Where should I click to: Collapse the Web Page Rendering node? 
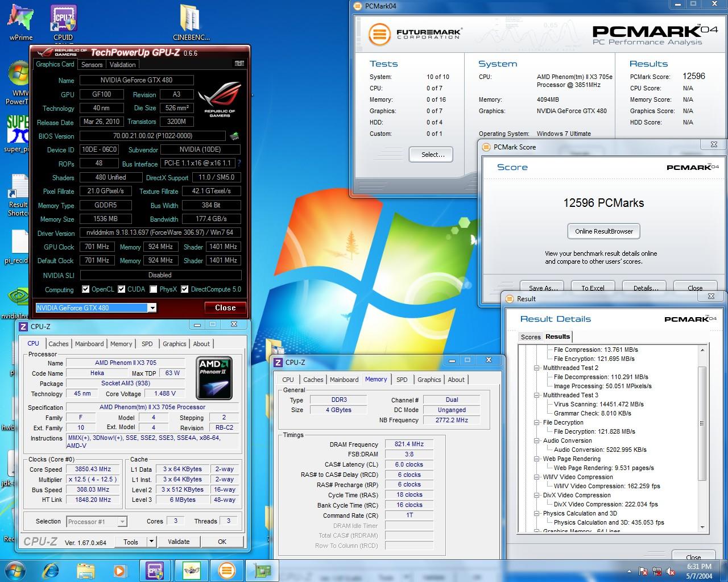[x=537, y=459]
